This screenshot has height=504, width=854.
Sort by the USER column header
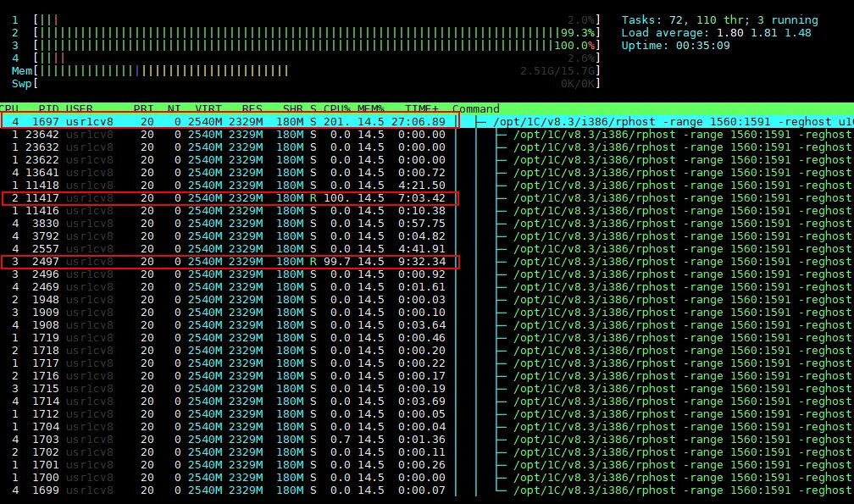[79, 108]
